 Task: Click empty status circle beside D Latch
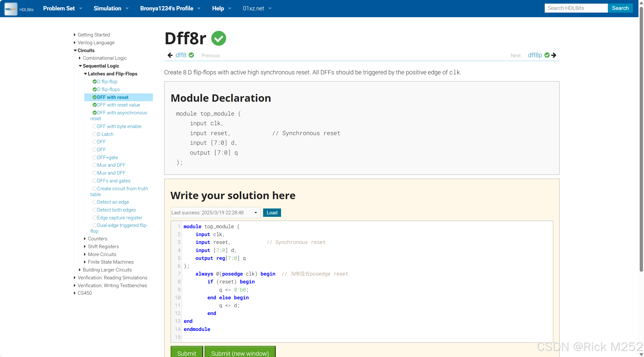click(95, 134)
